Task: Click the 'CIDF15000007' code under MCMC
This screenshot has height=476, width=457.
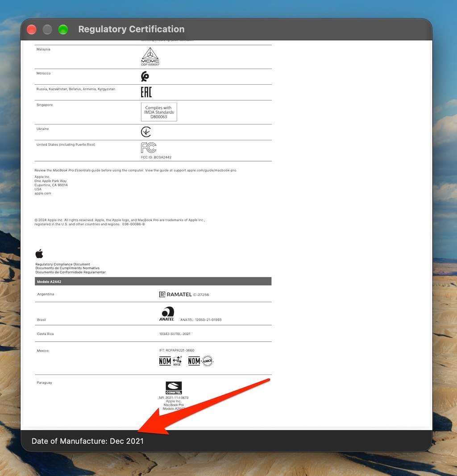Action: pyautogui.click(x=150, y=64)
